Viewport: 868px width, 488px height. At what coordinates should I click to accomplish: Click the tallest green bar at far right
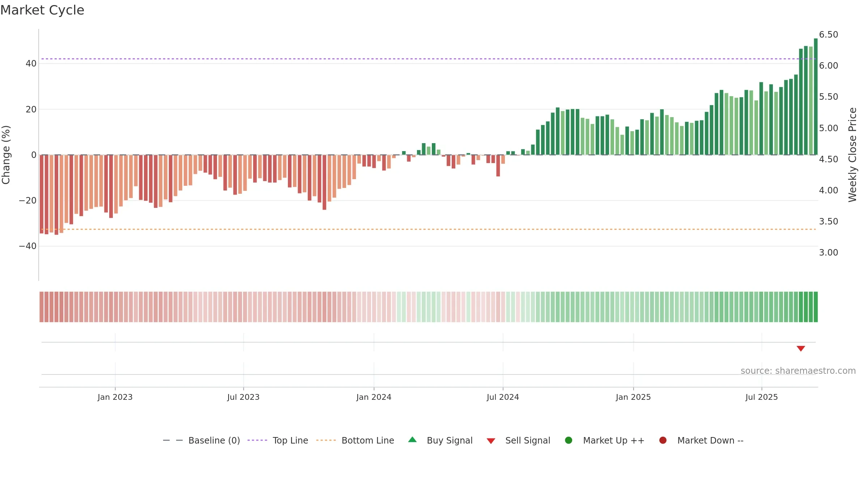[x=816, y=97]
